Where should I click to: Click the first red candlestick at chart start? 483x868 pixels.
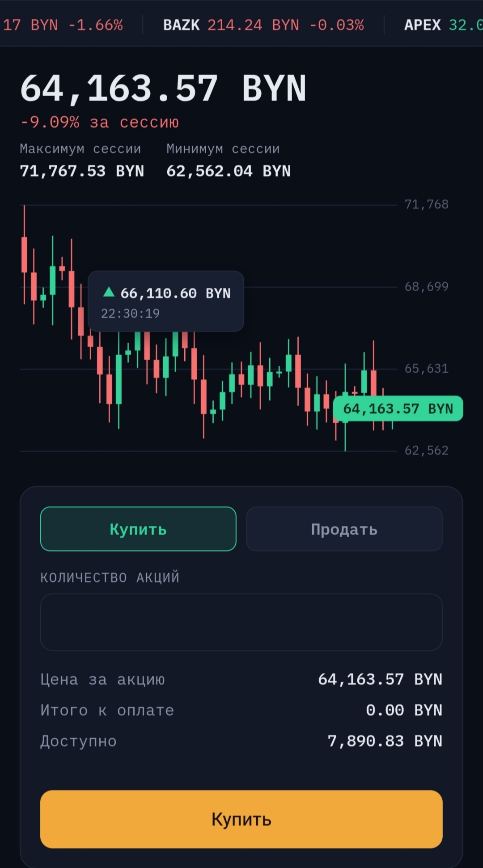[x=24, y=255]
